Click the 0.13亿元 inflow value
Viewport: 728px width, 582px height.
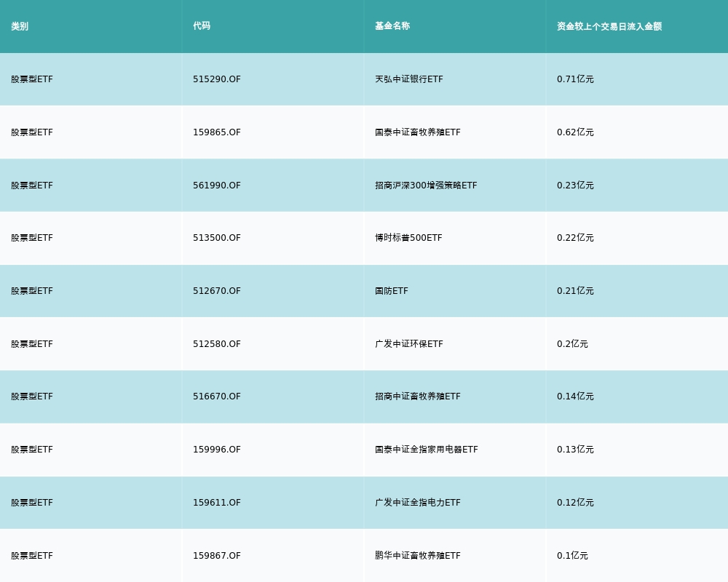[x=575, y=450]
